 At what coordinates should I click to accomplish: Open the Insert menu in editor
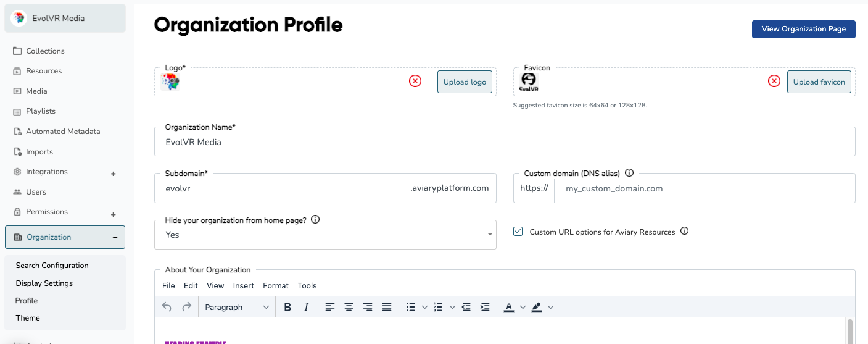(x=243, y=285)
